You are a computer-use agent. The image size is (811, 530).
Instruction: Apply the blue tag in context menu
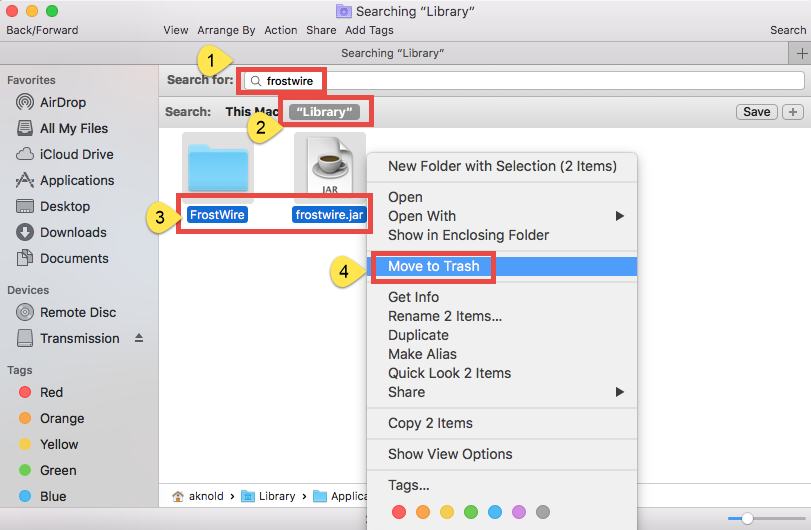coord(495,512)
